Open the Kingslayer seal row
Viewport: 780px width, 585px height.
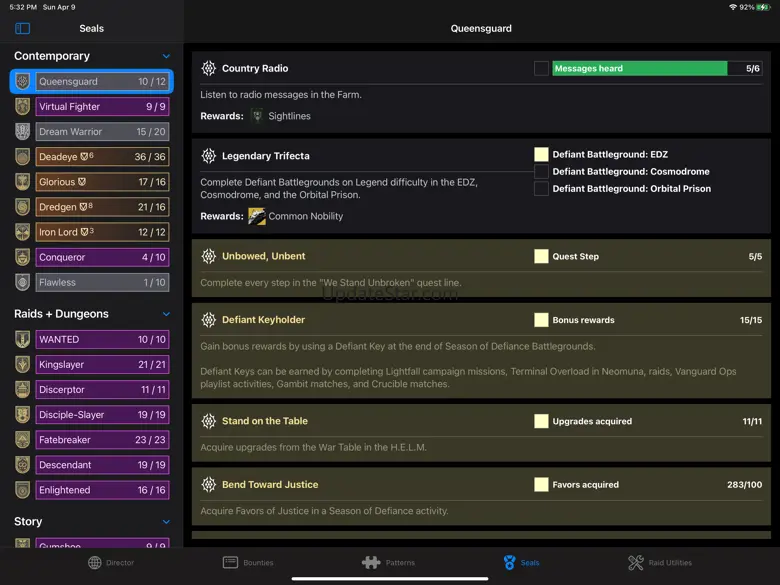pos(102,364)
